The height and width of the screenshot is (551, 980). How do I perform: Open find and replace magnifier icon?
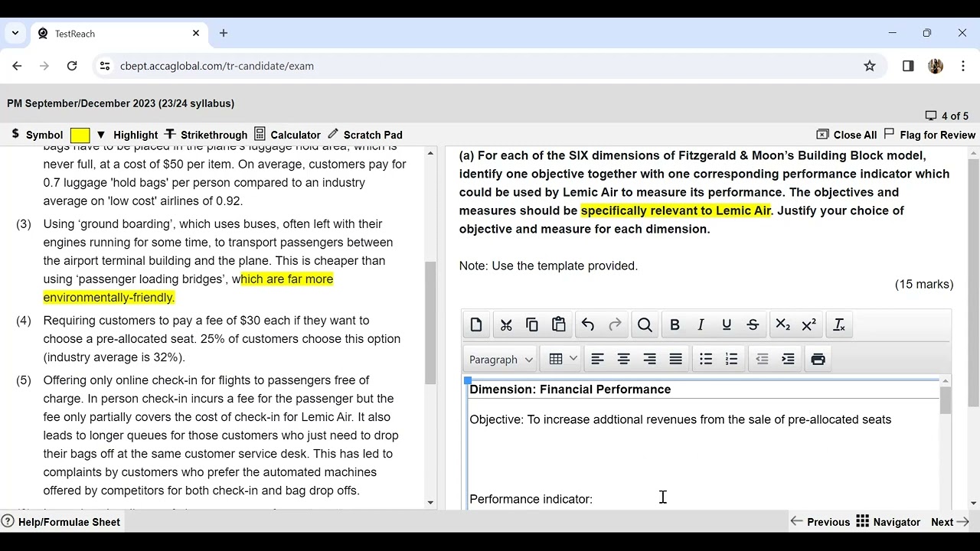coord(645,324)
